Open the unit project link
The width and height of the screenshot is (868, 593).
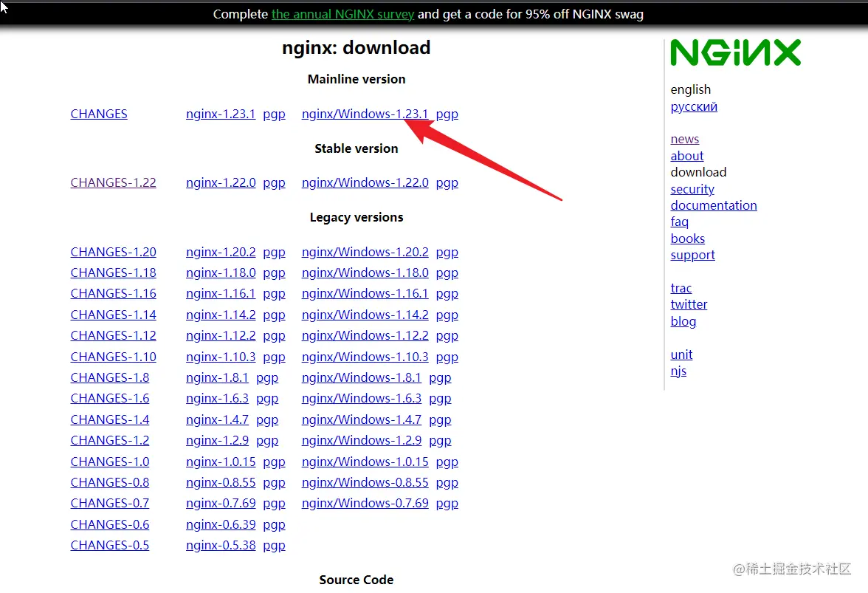(x=681, y=355)
